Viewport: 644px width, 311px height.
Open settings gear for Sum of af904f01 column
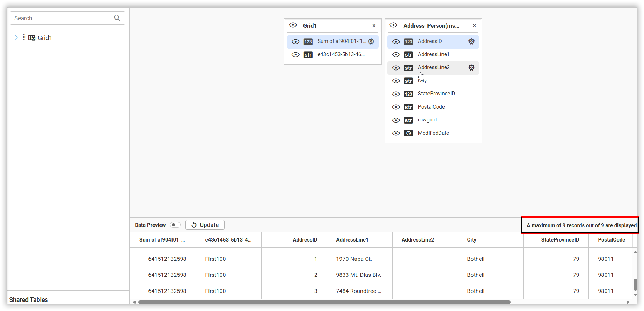coord(371,42)
